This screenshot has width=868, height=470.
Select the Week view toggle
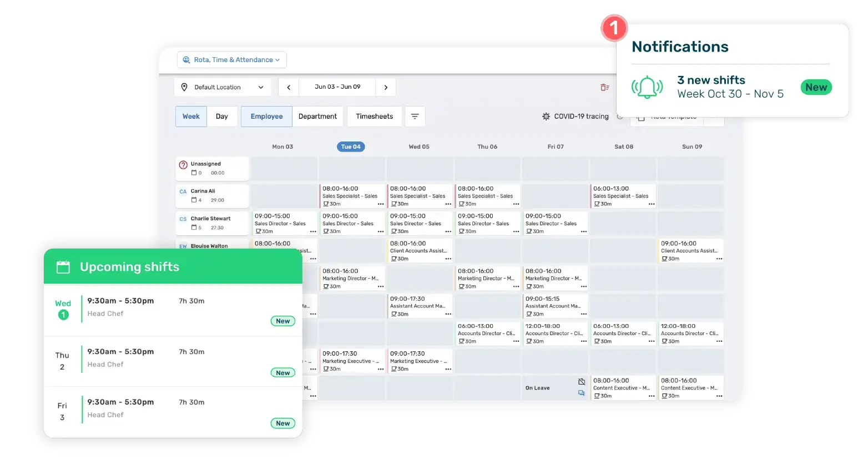(191, 116)
